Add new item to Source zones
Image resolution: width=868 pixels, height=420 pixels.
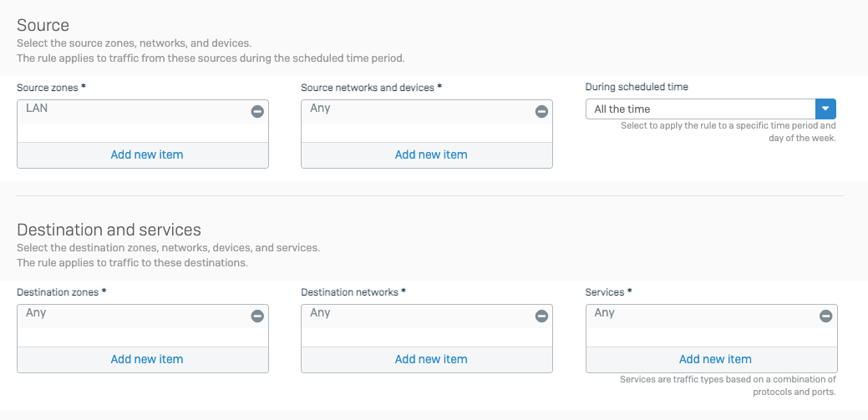point(143,155)
